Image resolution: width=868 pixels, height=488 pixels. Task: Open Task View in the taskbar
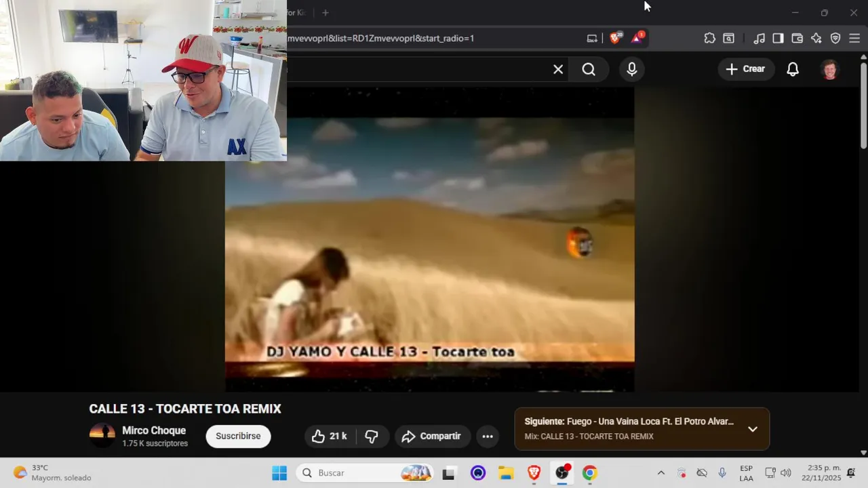pos(449,473)
